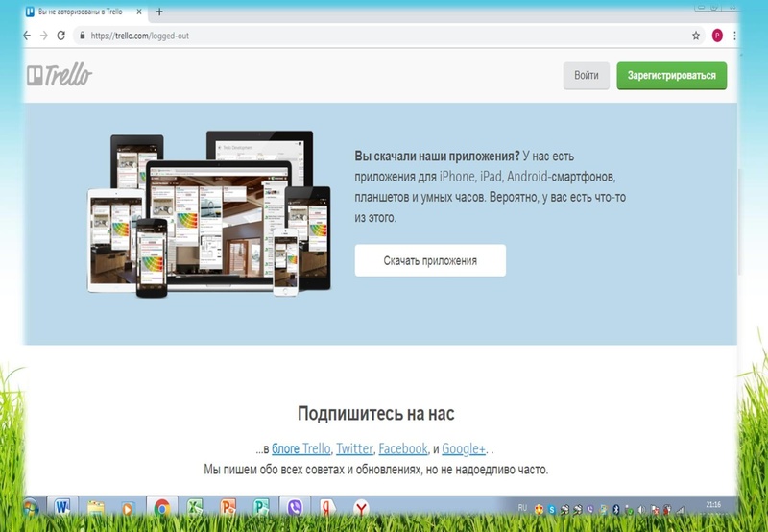The width and height of the screenshot is (768, 532).
Task: Open Microsoft Word from the taskbar
Action: click(x=62, y=506)
